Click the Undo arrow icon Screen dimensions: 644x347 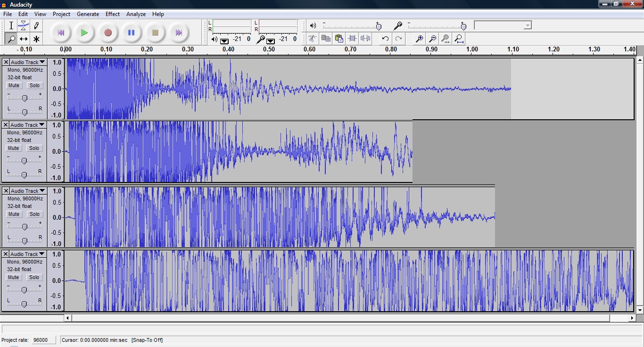point(385,39)
